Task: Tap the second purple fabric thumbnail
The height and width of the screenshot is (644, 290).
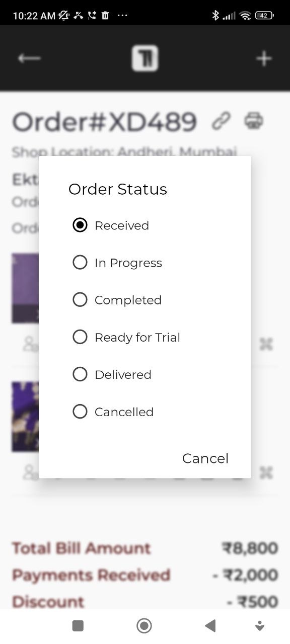Action: 25,417
